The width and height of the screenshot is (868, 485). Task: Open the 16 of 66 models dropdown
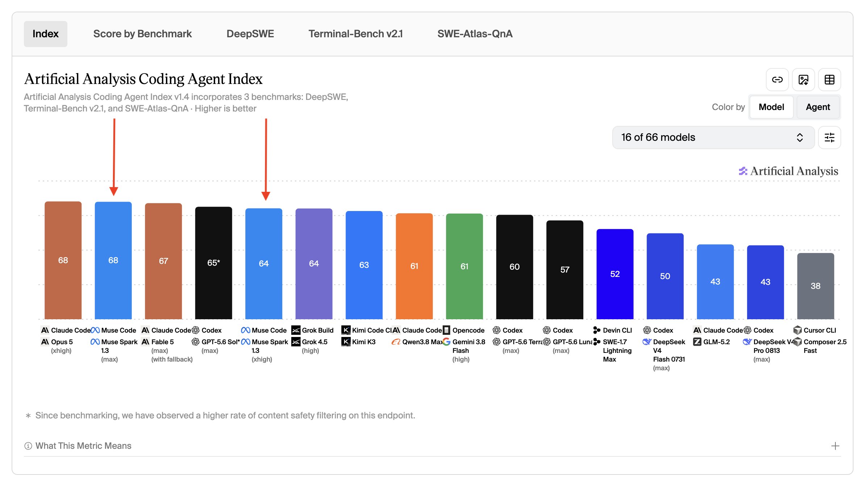(x=713, y=138)
